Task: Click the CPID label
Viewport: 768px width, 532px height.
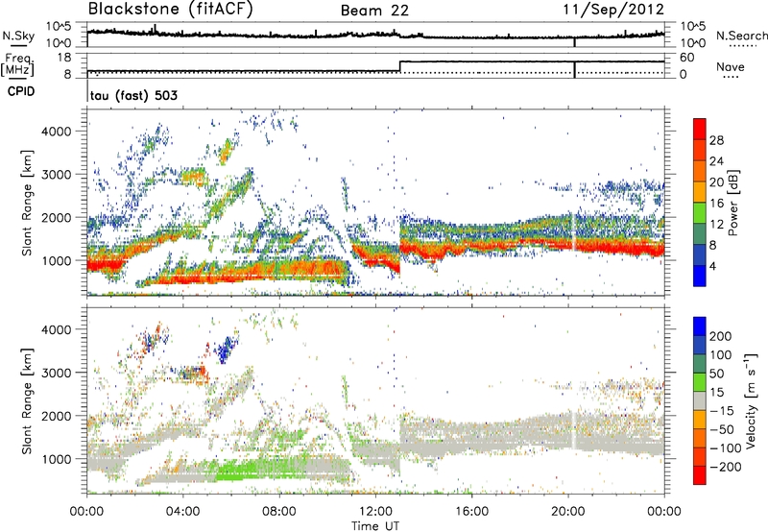Action: pos(21,91)
